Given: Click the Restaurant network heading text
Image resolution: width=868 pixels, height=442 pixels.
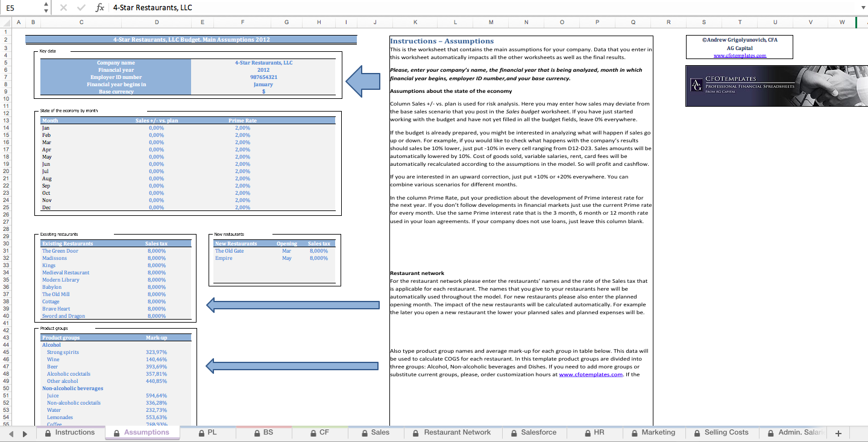Looking at the screenshot, I should (417, 273).
